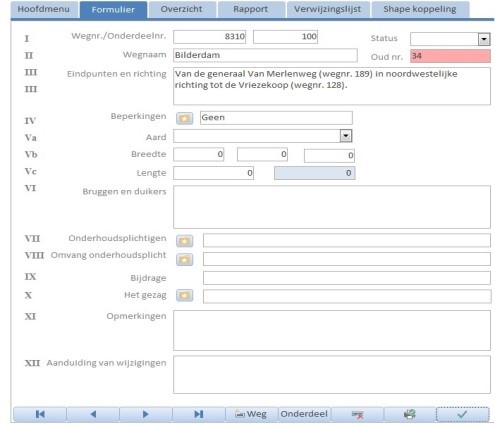Expand the Status dropdown
This screenshot has height=426, width=495.
click(x=484, y=39)
